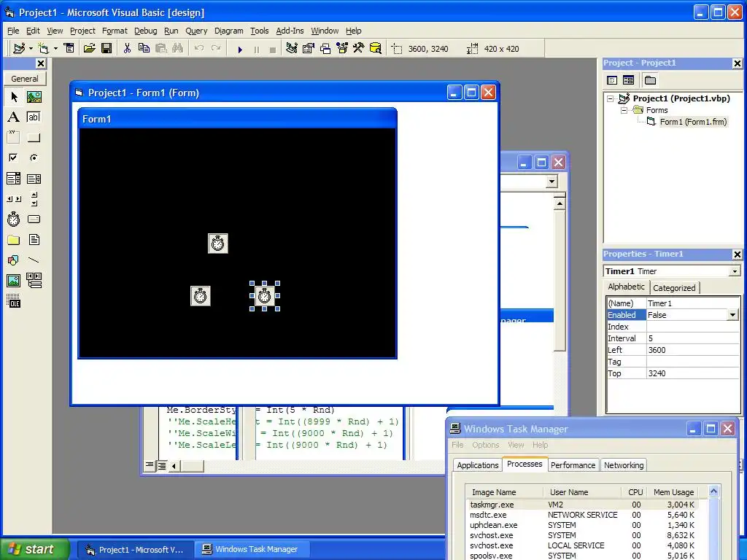
Task: Select the HScrollBar tool in toolbox
Action: 14,199
